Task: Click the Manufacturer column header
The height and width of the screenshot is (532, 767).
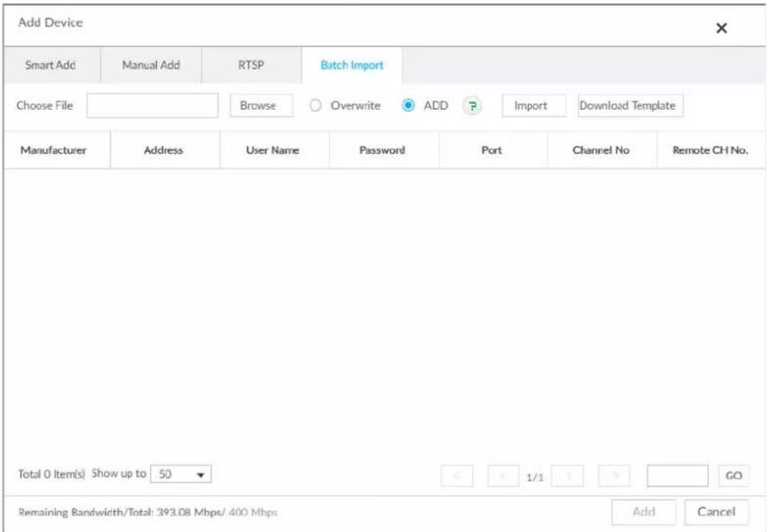Action: pos(57,150)
